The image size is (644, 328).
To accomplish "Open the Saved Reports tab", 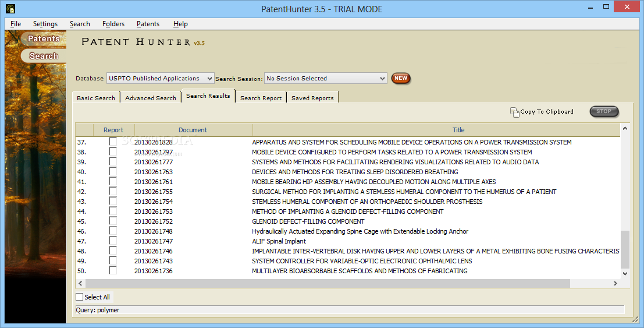I will pyautogui.click(x=312, y=98).
